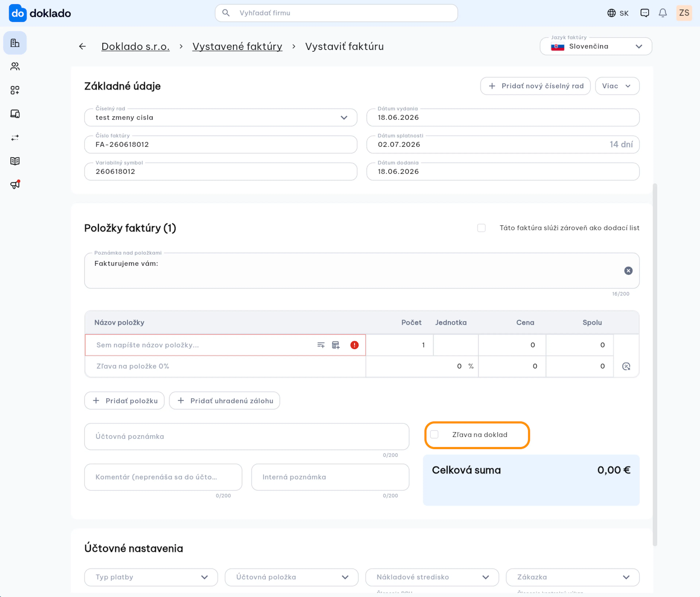
Task: Open the Zákazka dropdown
Action: (x=573, y=577)
